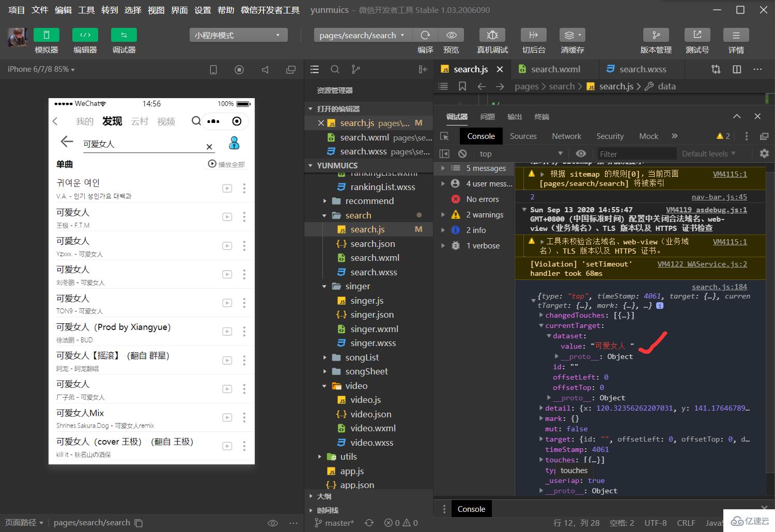This screenshot has height=532, width=775.
Task: Collapse the file explorer sidebar icon
Action: point(423,69)
